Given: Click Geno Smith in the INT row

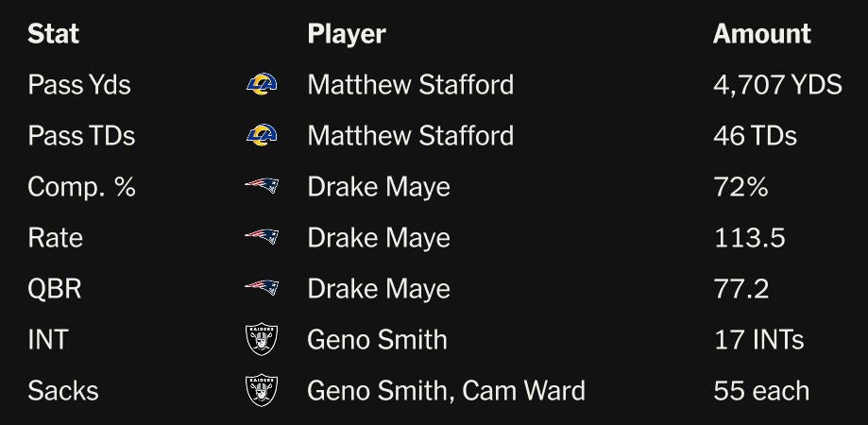Looking at the screenshot, I should pyautogui.click(x=377, y=340).
